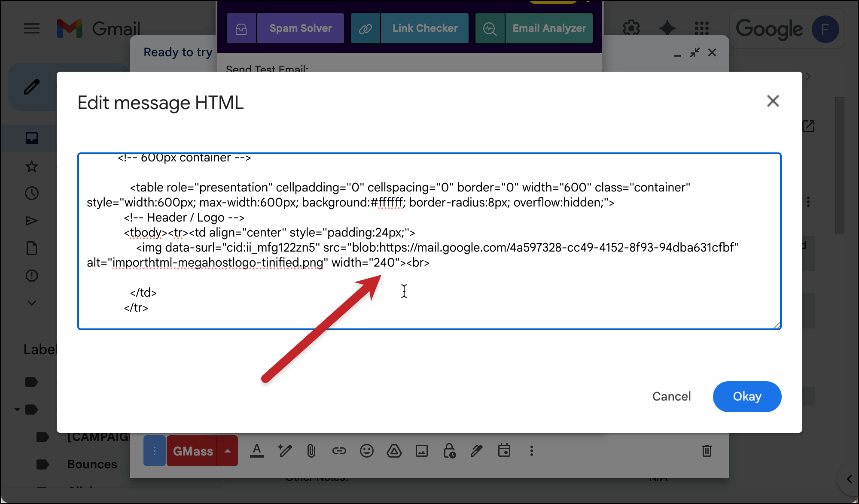
Task: Discard draft with trash icon
Action: pyautogui.click(x=707, y=451)
